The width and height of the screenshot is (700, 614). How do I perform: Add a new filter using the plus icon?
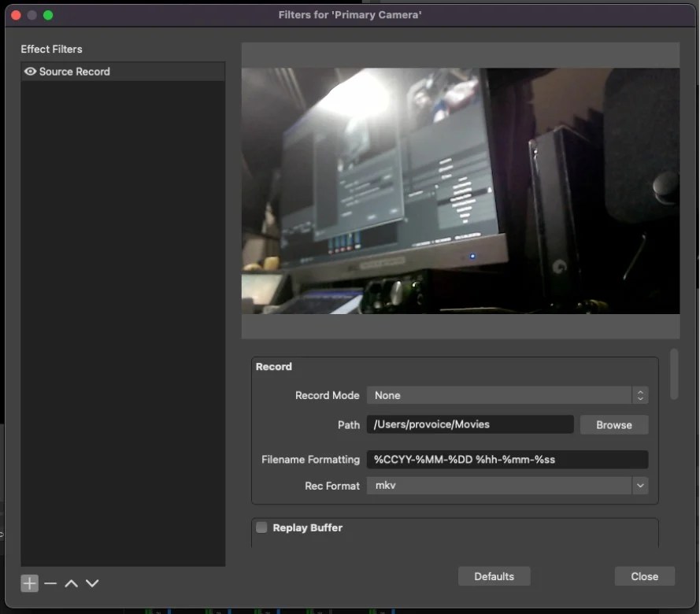click(29, 583)
